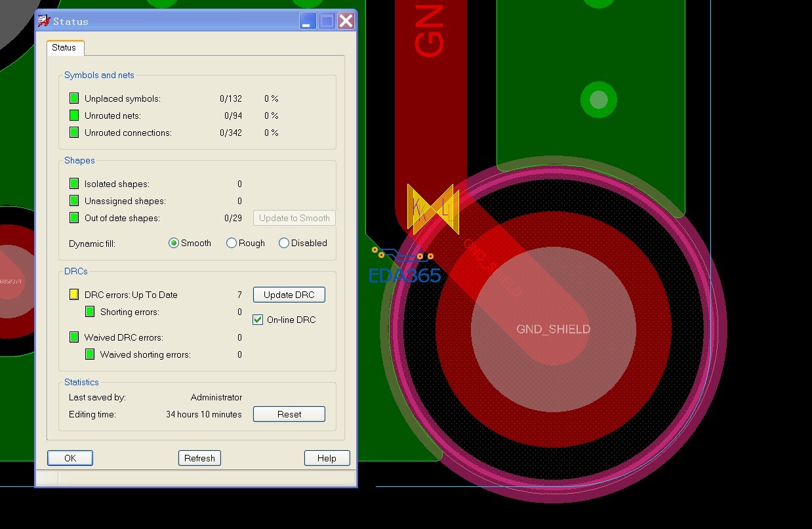Confirm the dialog with OK
The width and height of the screenshot is (812, 529).
pyautogui.click(x=70, y=458)
